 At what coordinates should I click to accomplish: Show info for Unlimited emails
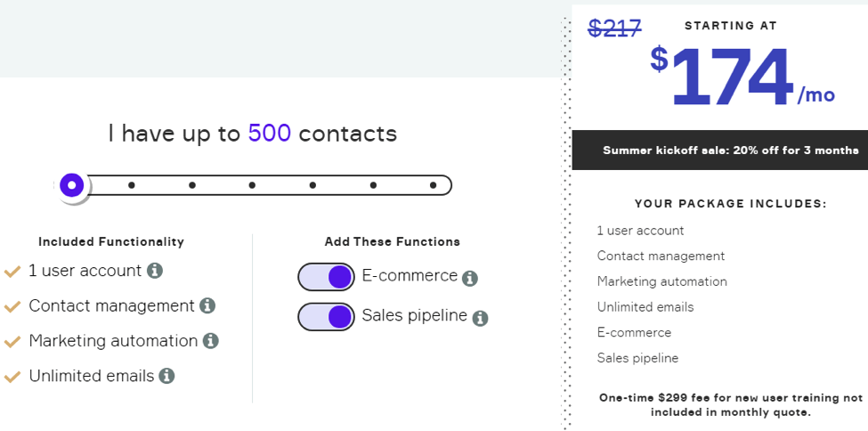point(166,376)
